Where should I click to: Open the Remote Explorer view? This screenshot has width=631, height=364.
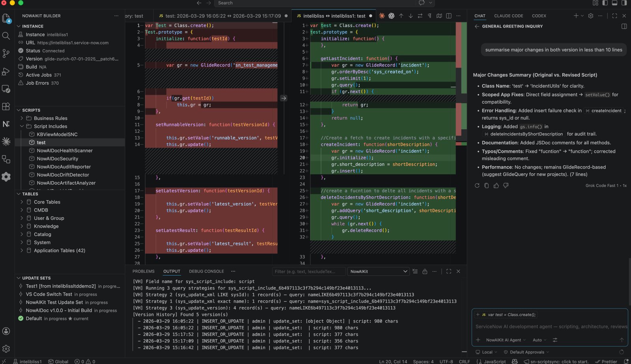pos(6,89)
